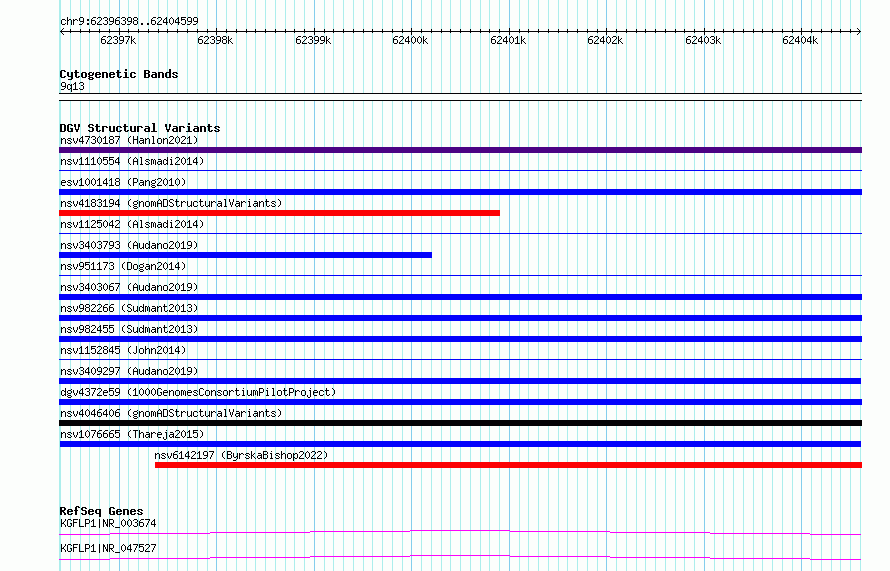Image resolution: width=890 pixels, height=571 pixels.
Task: Click nsv982455 (Sudmant2013) variant label
Action: point(129,329)
